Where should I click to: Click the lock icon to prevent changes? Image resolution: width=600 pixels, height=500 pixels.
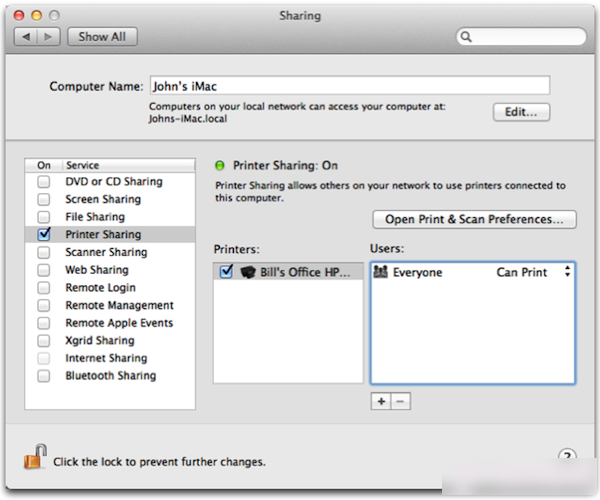point(35,456)
